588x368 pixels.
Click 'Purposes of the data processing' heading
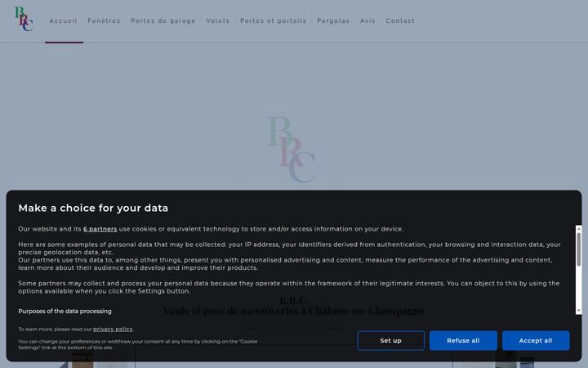tap(65, 311)
